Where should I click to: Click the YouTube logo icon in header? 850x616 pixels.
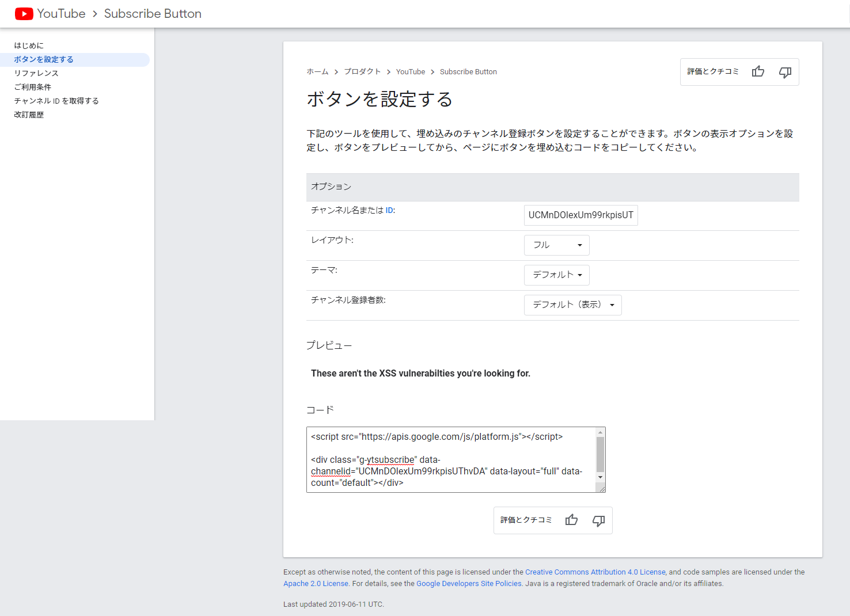pyautogui.click(x=24, y=14)
